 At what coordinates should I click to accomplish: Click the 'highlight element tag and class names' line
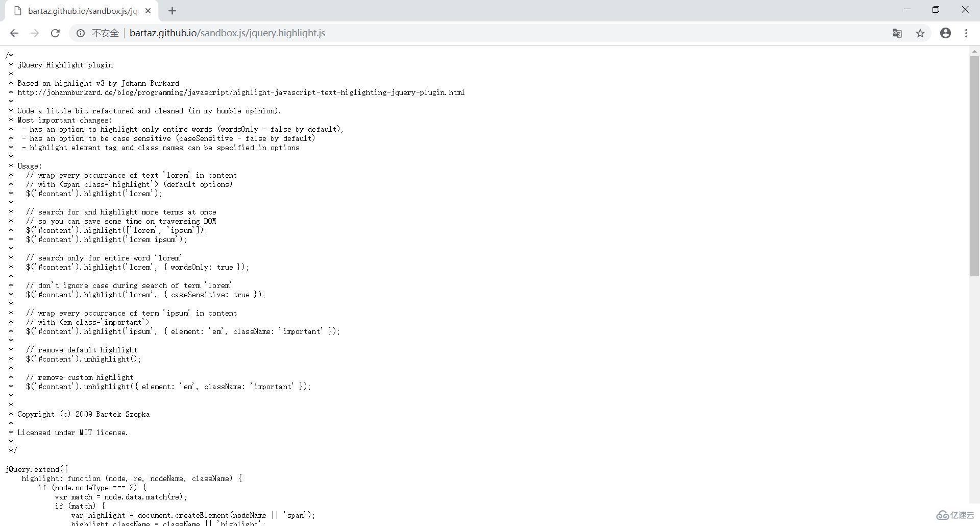pyautogui.click(x=160, y=148)
